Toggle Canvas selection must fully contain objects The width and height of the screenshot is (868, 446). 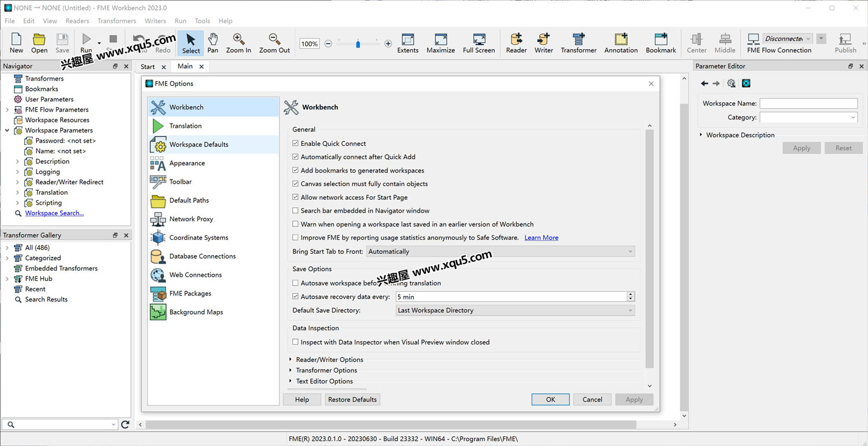tap(296, 184)
